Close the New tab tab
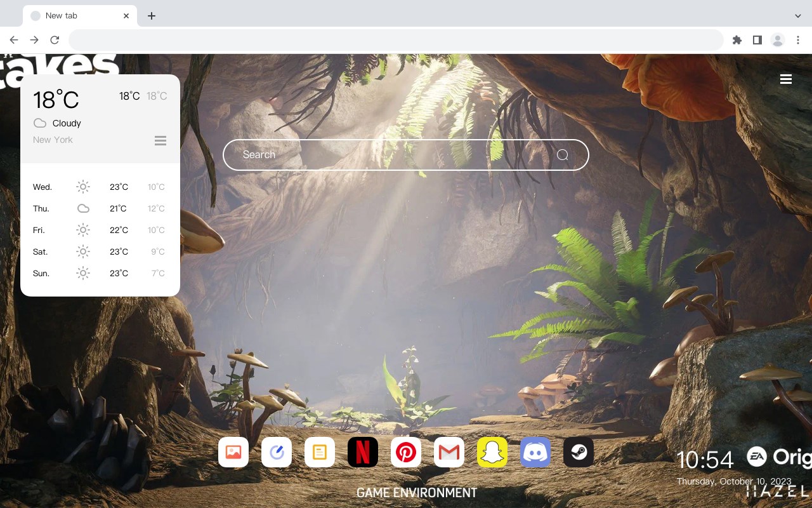Image resolution: width=812 pixels, height=508 pixels. [126, 16]
